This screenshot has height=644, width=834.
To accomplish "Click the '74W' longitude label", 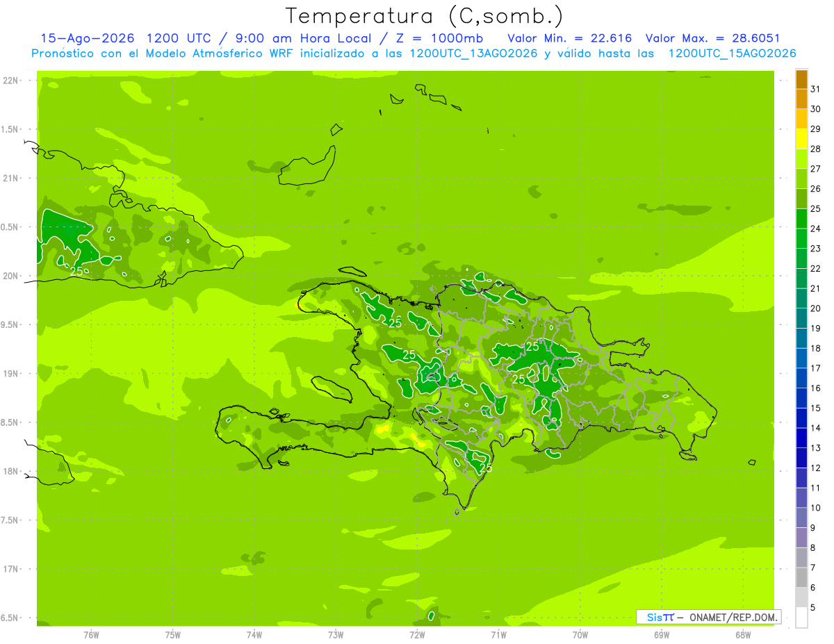I will [254, 635].
